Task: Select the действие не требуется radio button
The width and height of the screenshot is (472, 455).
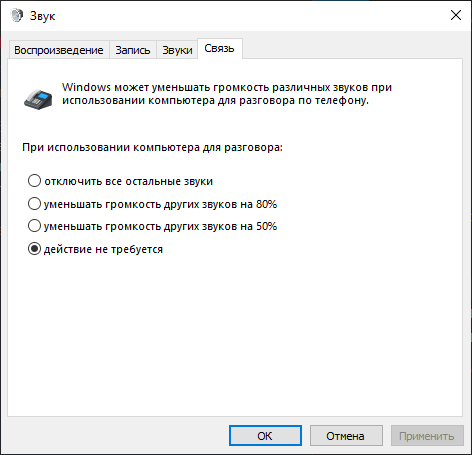Action: coord(34,249)
